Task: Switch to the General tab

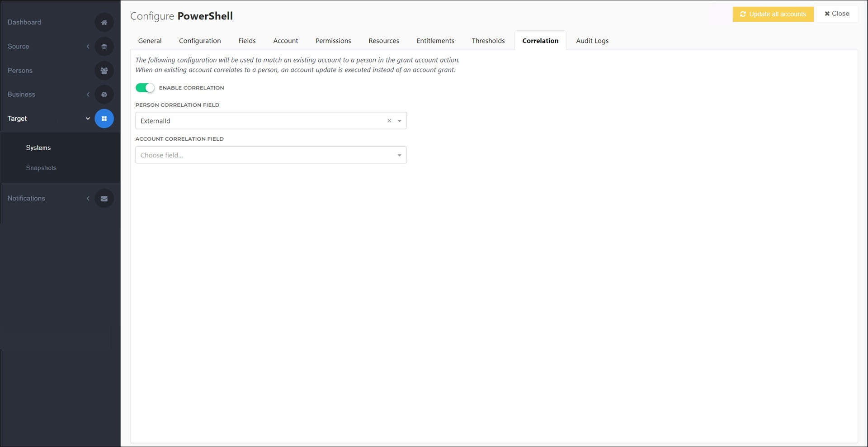Action: point(150,41)
